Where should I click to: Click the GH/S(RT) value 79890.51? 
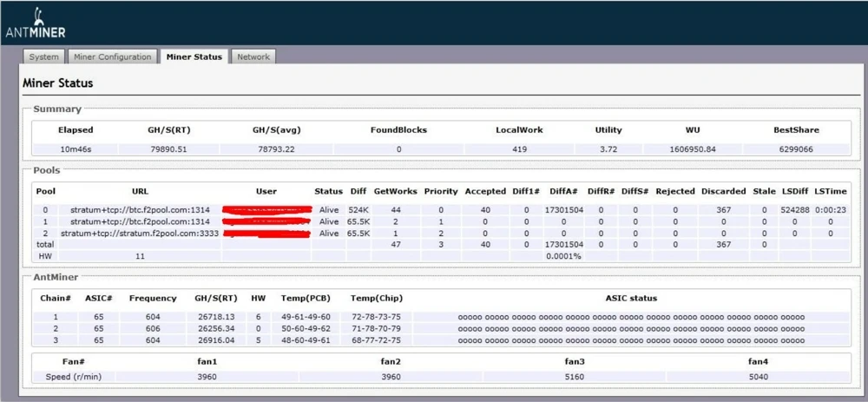pyautogui.click(x=169, y=149)
